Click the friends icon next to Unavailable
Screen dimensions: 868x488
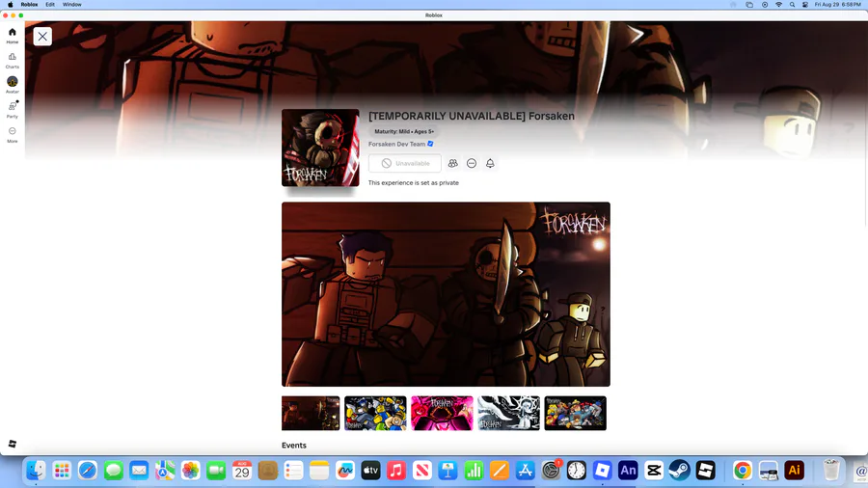[x=453, y=163]
